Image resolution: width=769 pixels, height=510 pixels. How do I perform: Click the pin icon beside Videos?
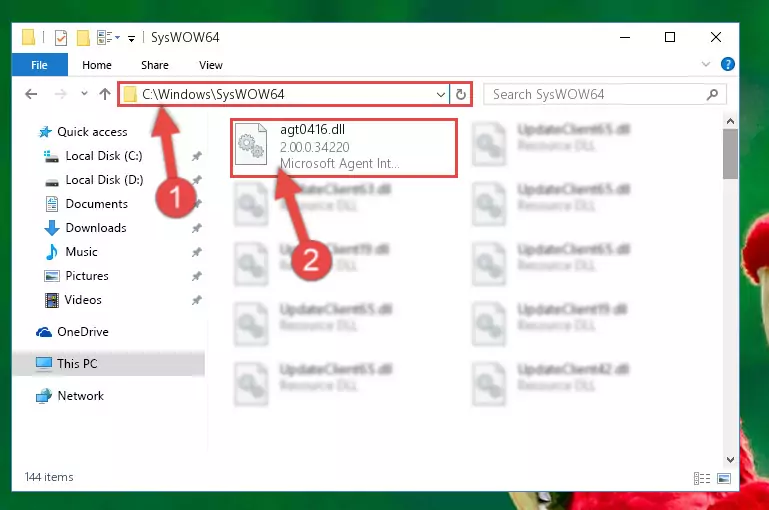pos(197,300)
